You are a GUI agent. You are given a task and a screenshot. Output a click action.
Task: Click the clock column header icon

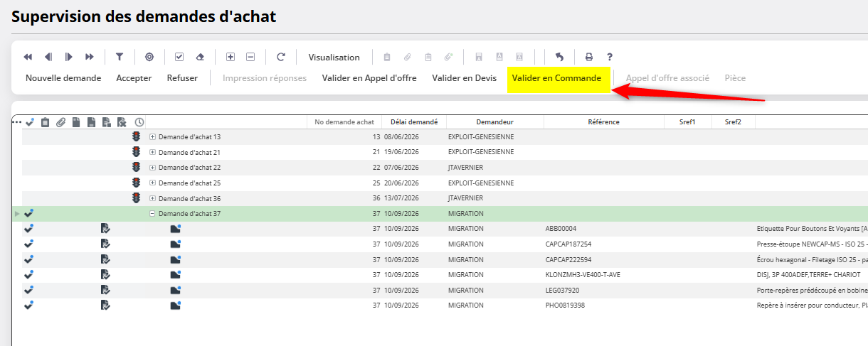tap(139, 122)
